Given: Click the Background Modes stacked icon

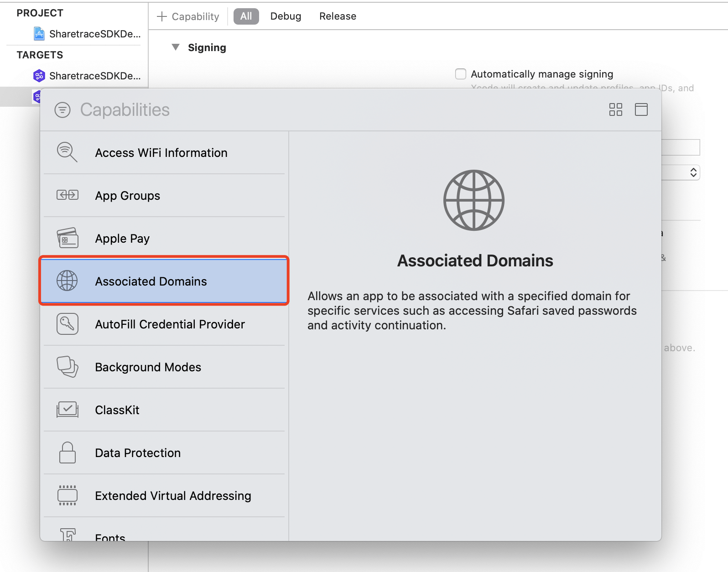Looking at the screenshot, I should pyautogui.click(x=67, y=367).
